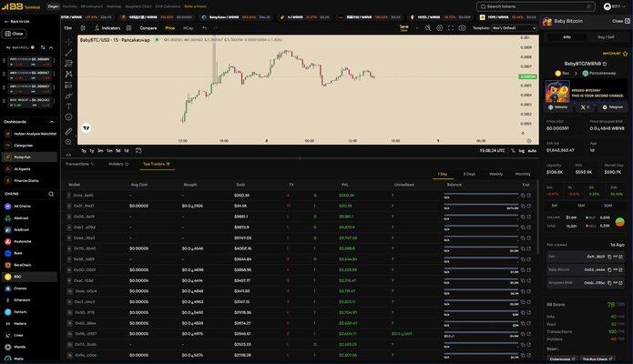Viewport: 633px width, 364px height.
Task: Click the Indicators button in chart toolbar
Action: [107, 28]
